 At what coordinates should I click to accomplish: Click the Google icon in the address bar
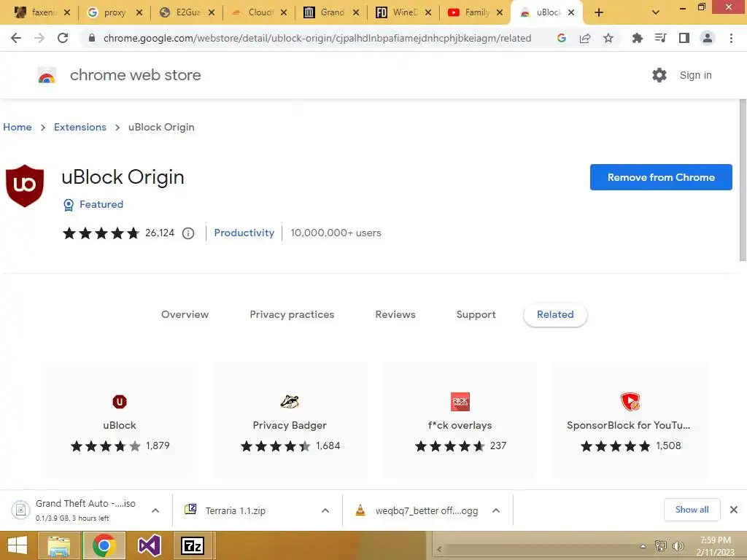click(x=562, y=38)
